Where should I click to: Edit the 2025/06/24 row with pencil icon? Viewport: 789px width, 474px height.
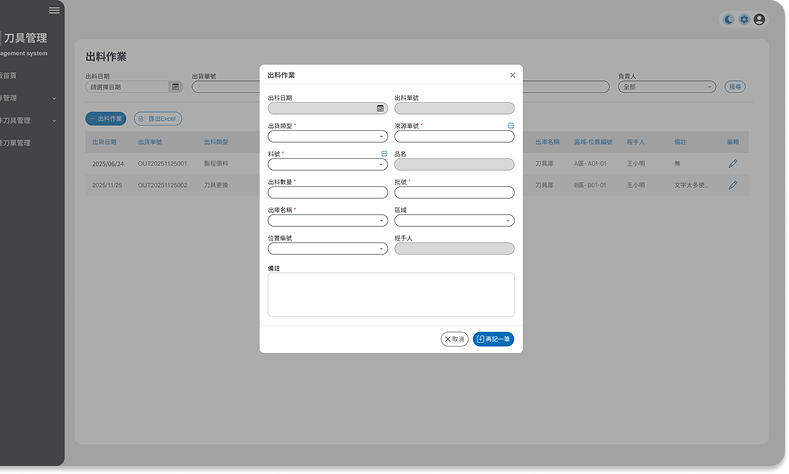point(732,163)
